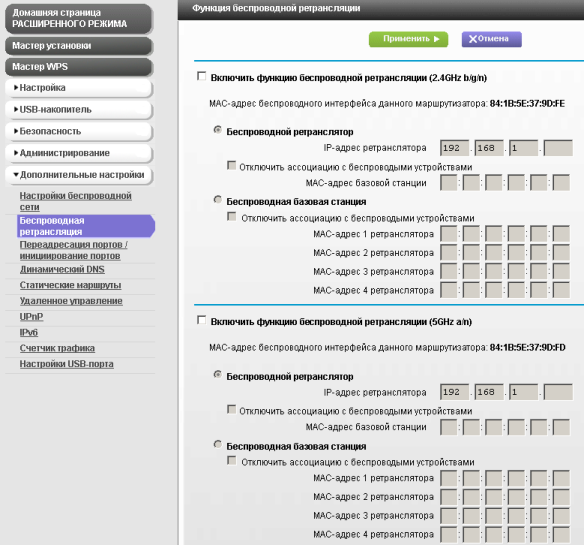The height and width of the screenshot is (545, 584).
Task: Toggle Отключить ассоциацию under 2.4GHz base station
Action: click(x=232, y=216)
